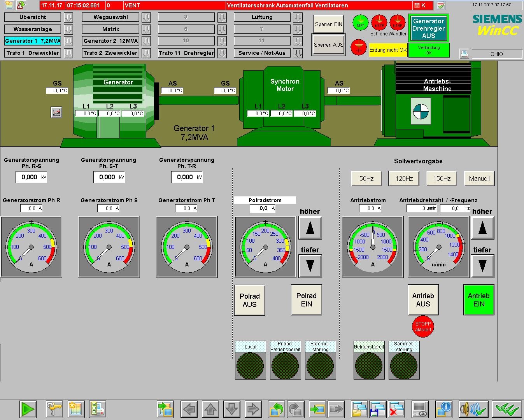524x420 pixels.
Task: Open the Generator 2 12MVA page
Action: pyautogui.click(x=110, y=41)
